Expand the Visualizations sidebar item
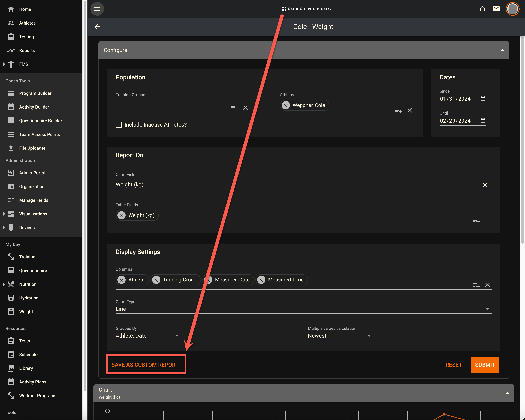 tap(4, 214)
